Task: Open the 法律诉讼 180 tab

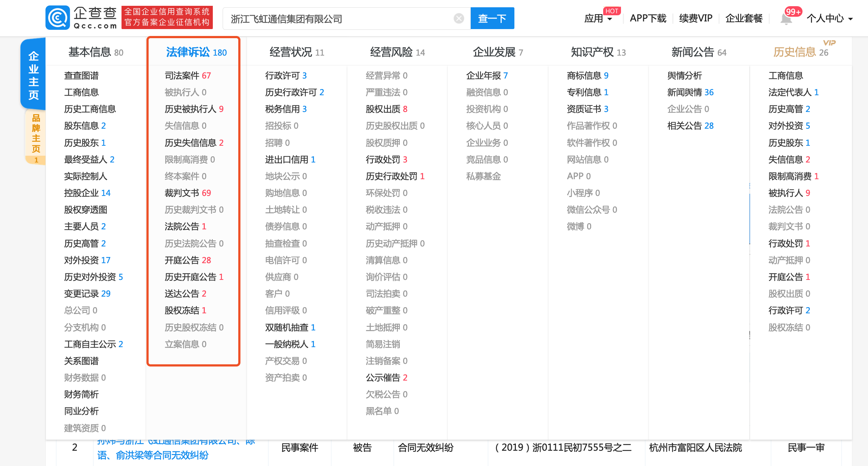Action: [196, 52]
